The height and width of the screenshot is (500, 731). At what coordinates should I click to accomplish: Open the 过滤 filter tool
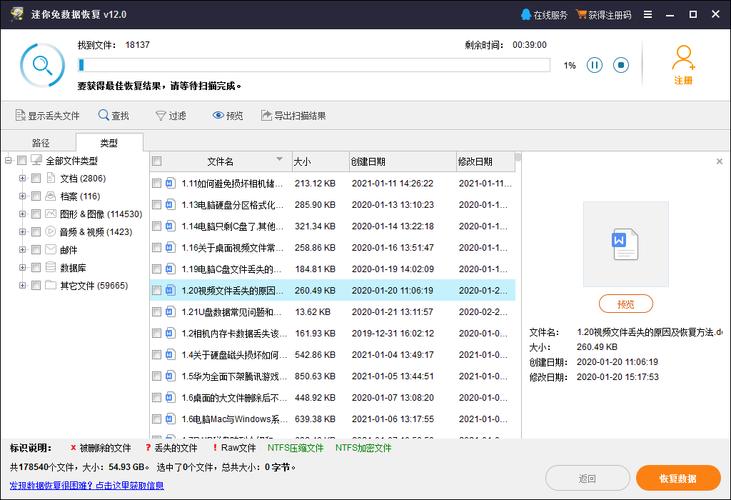point(171,115)
